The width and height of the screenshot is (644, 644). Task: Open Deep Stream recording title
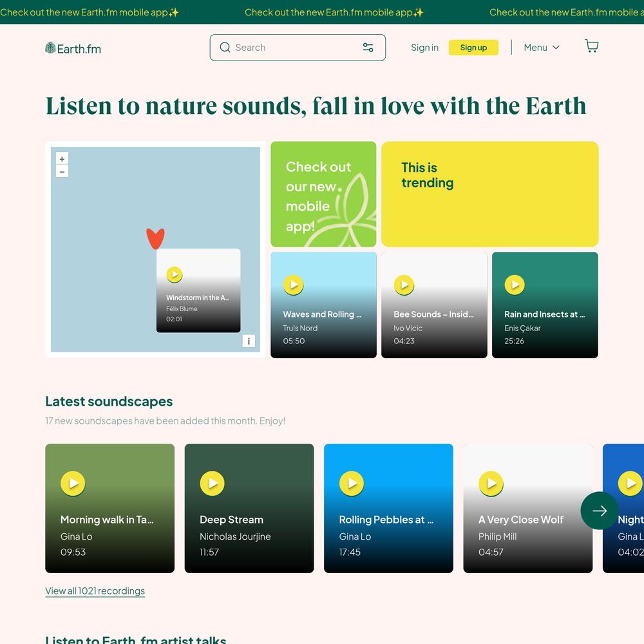pyautogui.click(x=231, y=520)
